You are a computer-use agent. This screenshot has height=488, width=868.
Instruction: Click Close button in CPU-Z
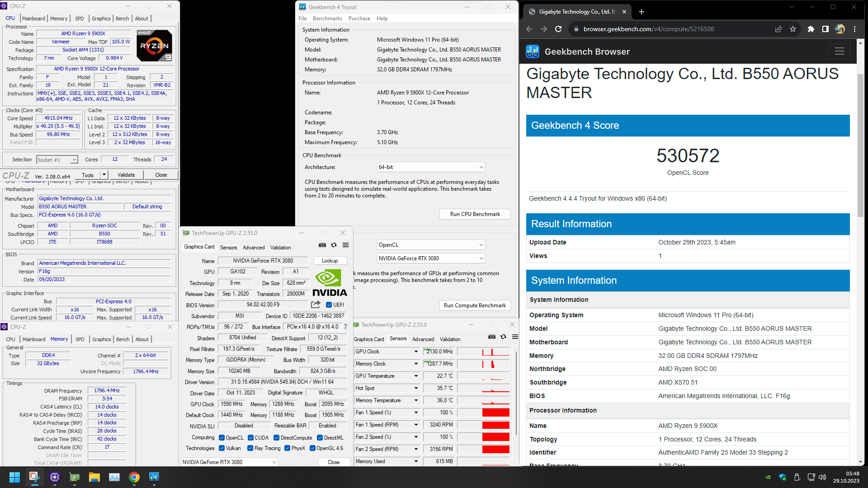(x=161, y=175)
